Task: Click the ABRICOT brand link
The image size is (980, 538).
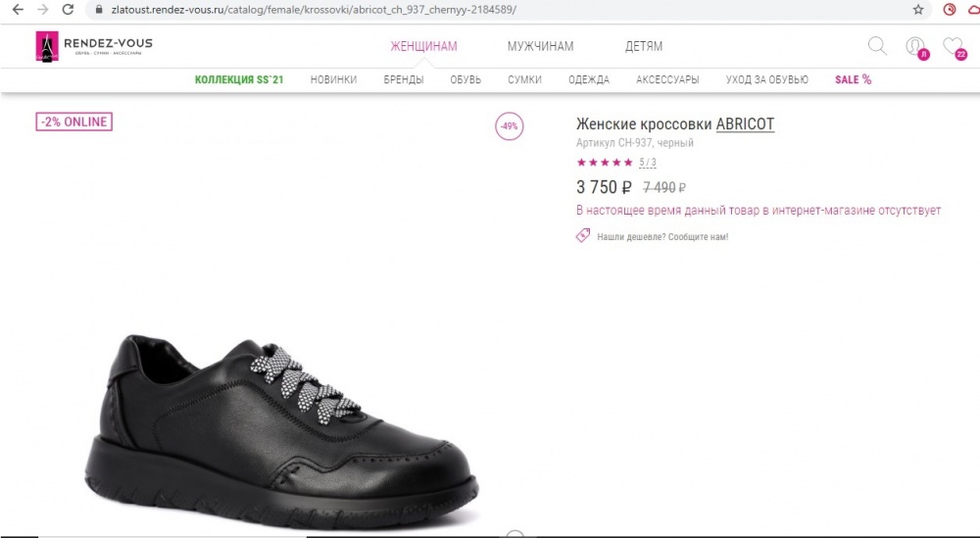Action: [x=745, y=124]
